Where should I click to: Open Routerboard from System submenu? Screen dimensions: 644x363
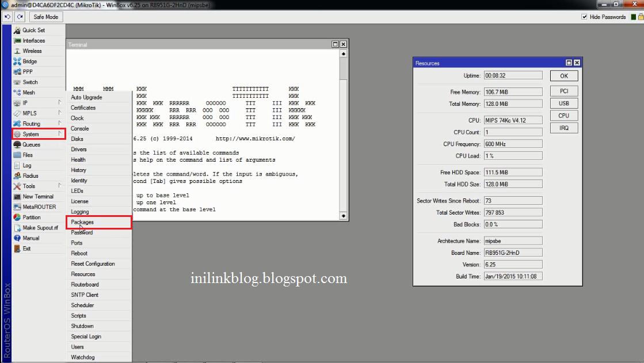(98, 285)
